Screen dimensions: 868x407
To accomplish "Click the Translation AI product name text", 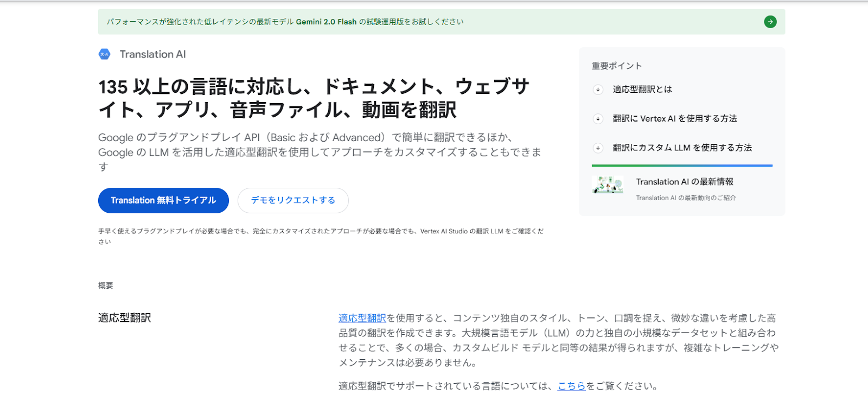I will (152, 54).
